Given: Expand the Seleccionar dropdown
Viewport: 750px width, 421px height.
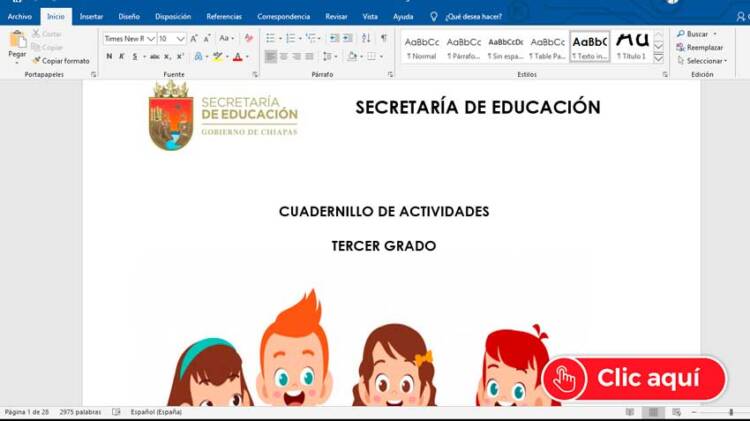Looking at the screenshot, I should coord(705,61).
